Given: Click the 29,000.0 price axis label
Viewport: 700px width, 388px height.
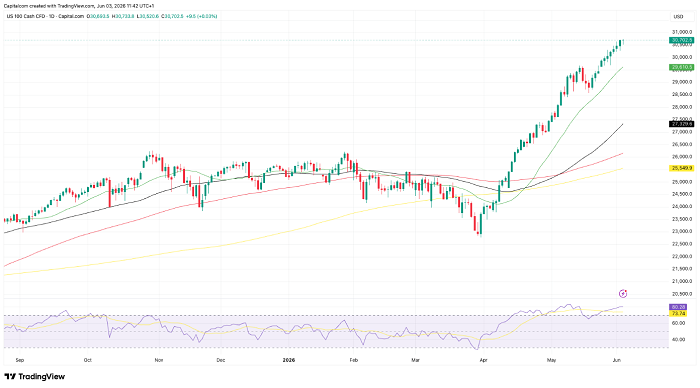Looking at the screenshot, I should 682,82.
